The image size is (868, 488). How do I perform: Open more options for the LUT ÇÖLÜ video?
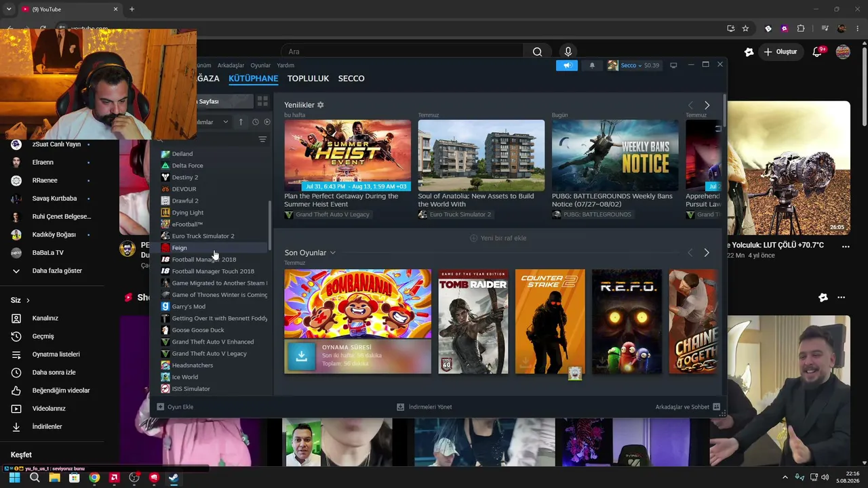846,247
